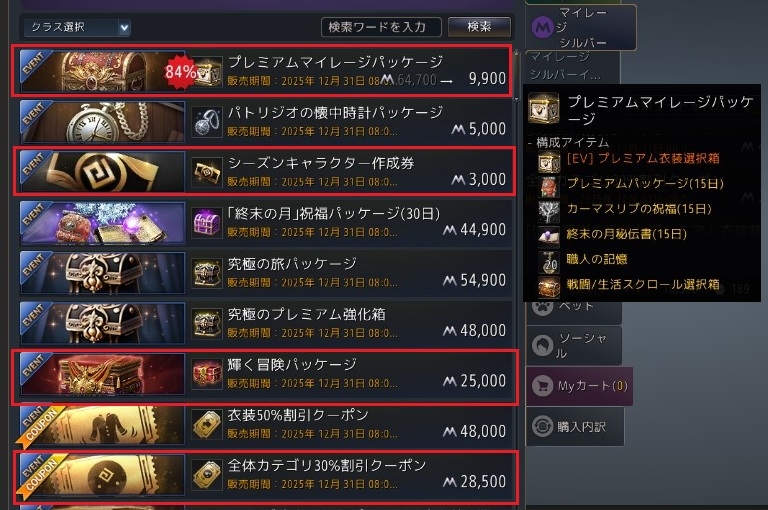Click the 衣装50%割引クーポン coupon icon
The image size is (768, 510).
click(x=206, y=424)
